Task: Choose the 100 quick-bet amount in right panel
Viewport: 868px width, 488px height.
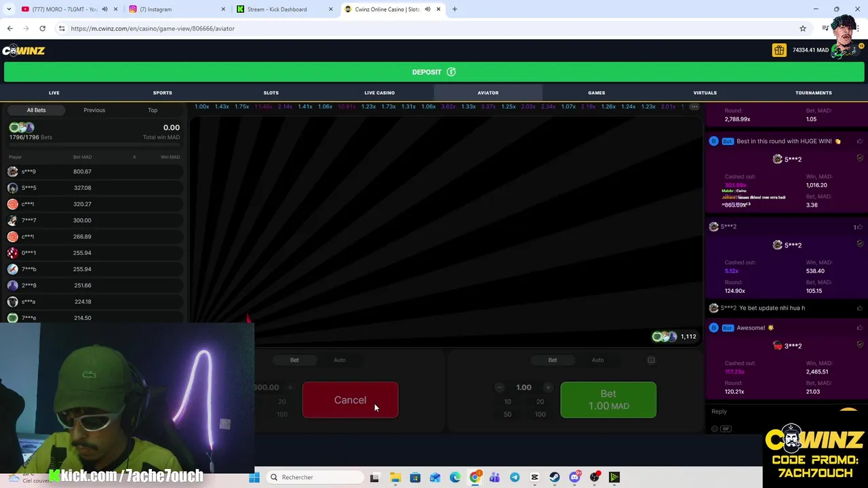Action: (540, 414)
